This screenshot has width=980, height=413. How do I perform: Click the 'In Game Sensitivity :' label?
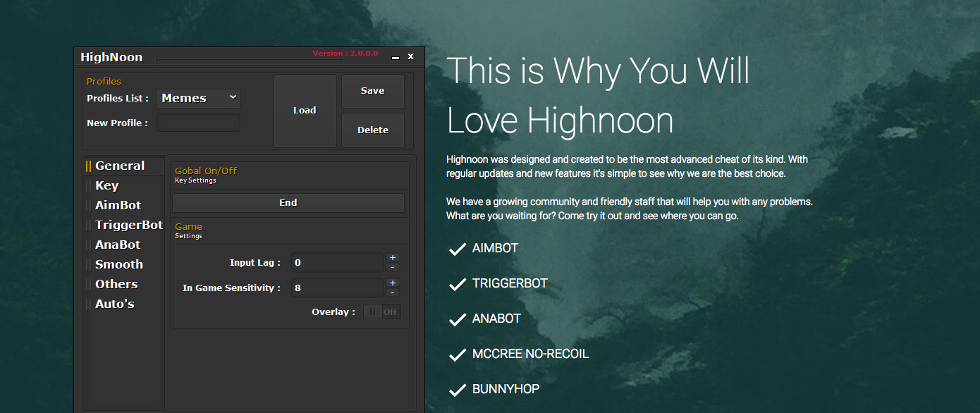232,288
